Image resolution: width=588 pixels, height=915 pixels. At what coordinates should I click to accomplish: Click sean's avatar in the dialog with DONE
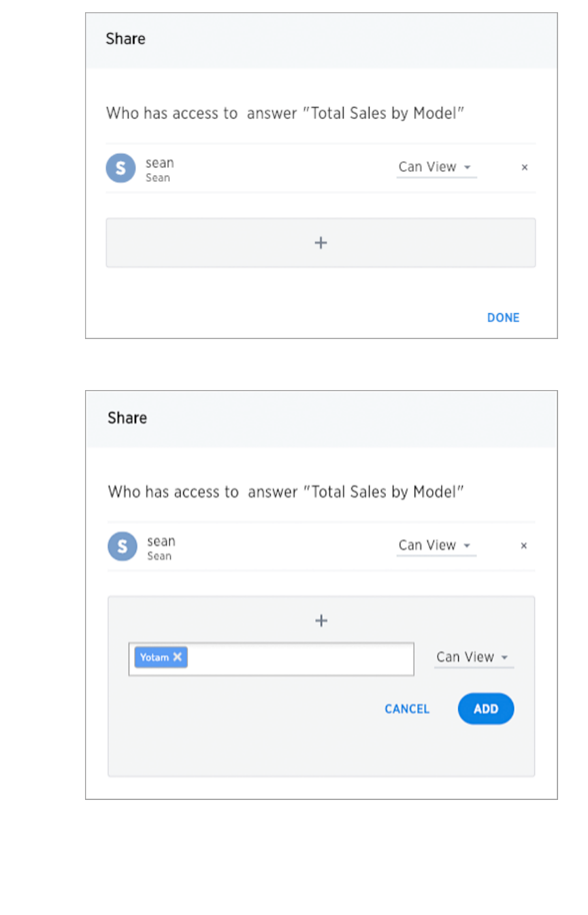pyautogui.click(x=120, y=168)
